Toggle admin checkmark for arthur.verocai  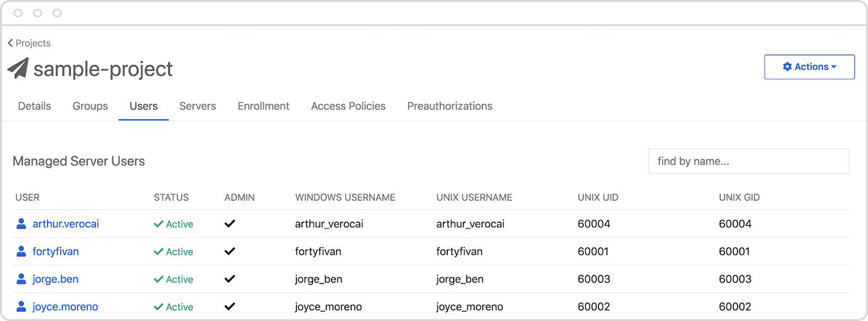(230, 224)
